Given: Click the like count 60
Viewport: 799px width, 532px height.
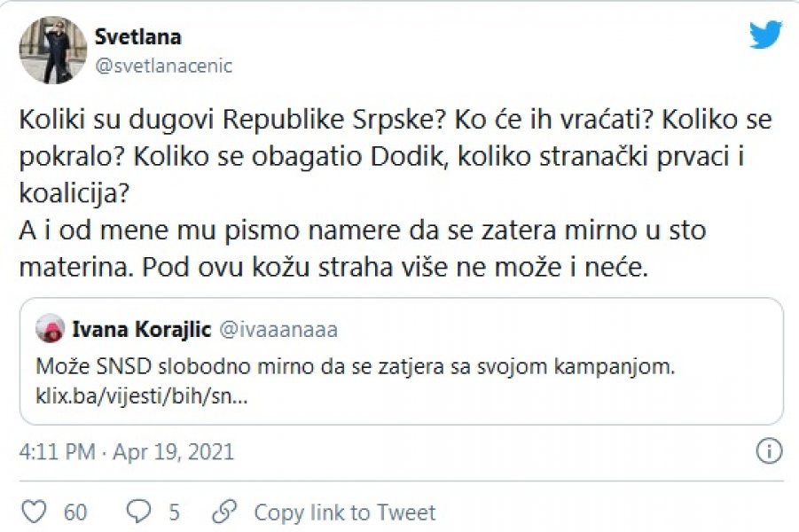Looking at the screenshot, I should click(x=74, y=512).
